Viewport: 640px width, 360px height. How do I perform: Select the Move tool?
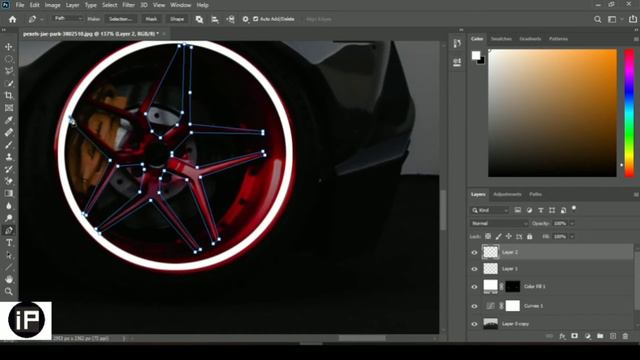(x=9, y=47)
